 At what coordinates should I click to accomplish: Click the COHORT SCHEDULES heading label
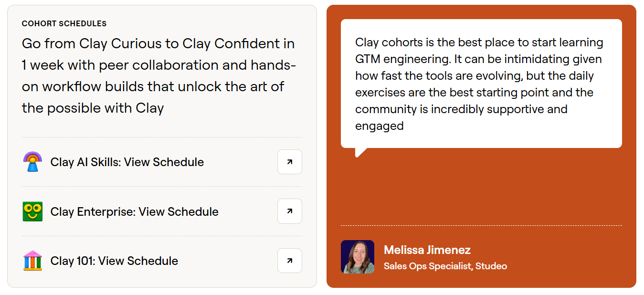pyautogui.click(x=64, y=23)
